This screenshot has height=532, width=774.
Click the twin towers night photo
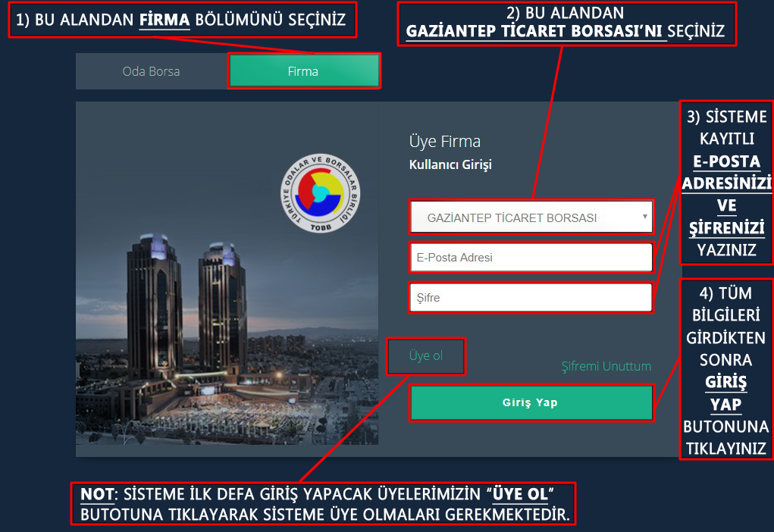pyautogui.click(x=227, y=274)
